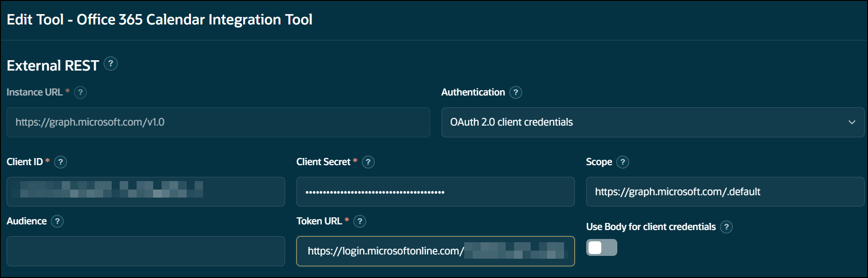868x278 pixels.
Task: Open Client ID help tooltip icon
Action: 60,162
